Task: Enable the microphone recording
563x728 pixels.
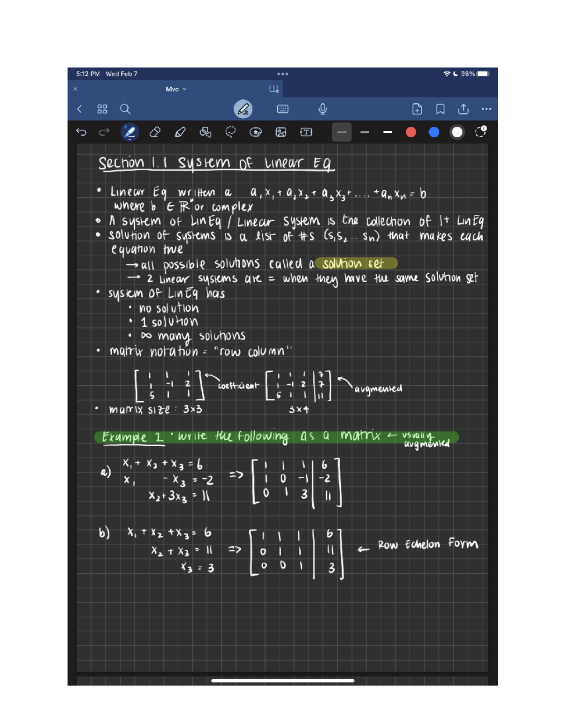Action: [322, 109]
